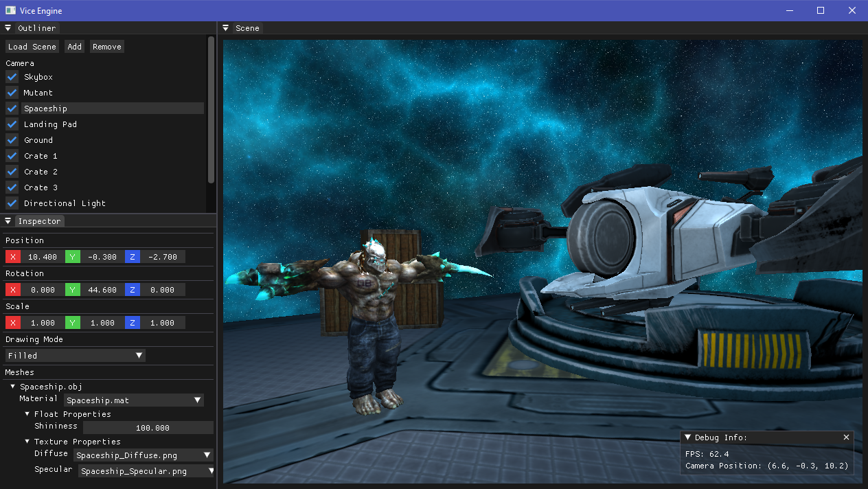Viewport: 868px width, 489px height.
Task: Toggle the Crate 3 checkbox
Action: coord(12,187)
